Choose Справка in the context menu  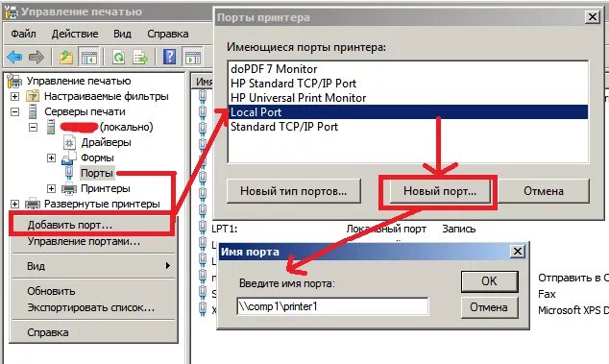point(92,332)
